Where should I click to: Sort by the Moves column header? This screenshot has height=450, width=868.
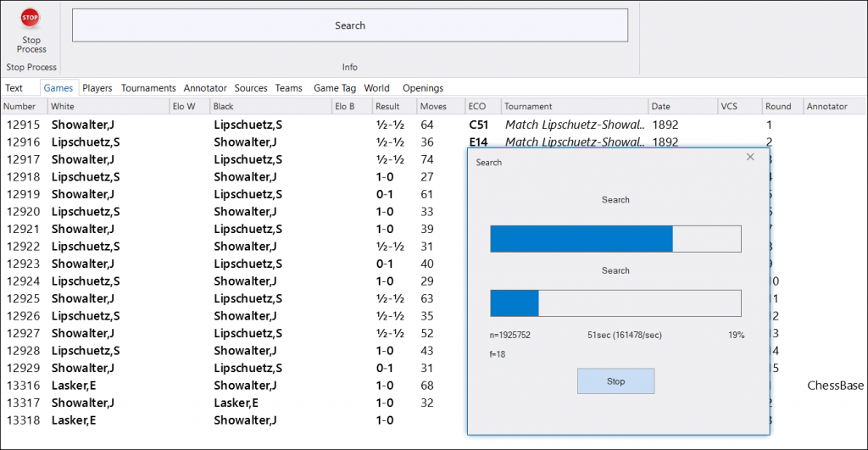pyautogui.click(x=441, y=106)
